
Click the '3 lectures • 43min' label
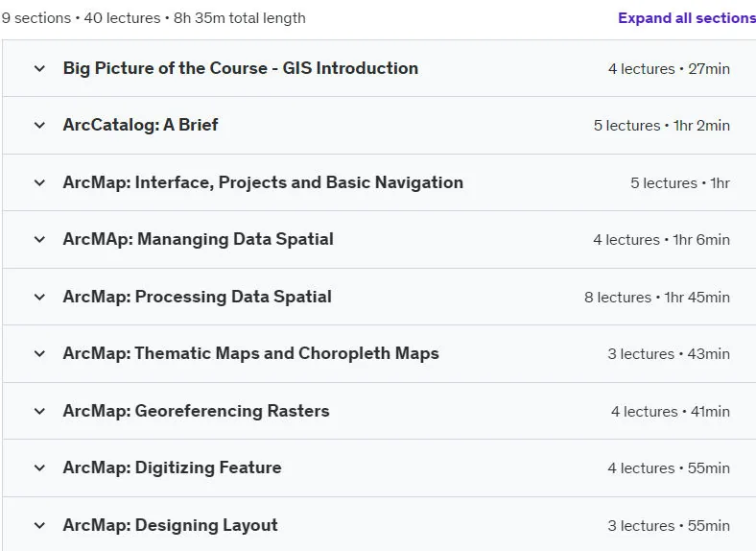[669, 354]
